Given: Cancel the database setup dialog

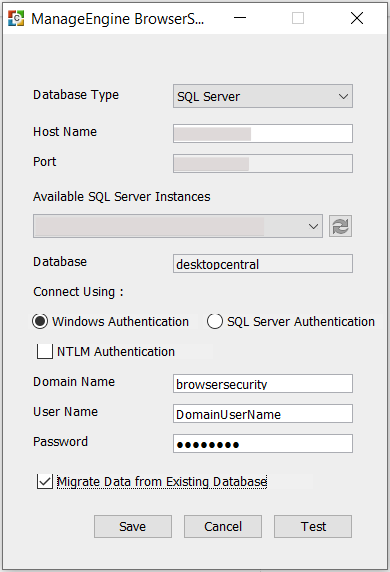Looking at the screenshot, I should pyautogui.click(x=223, y=526).
